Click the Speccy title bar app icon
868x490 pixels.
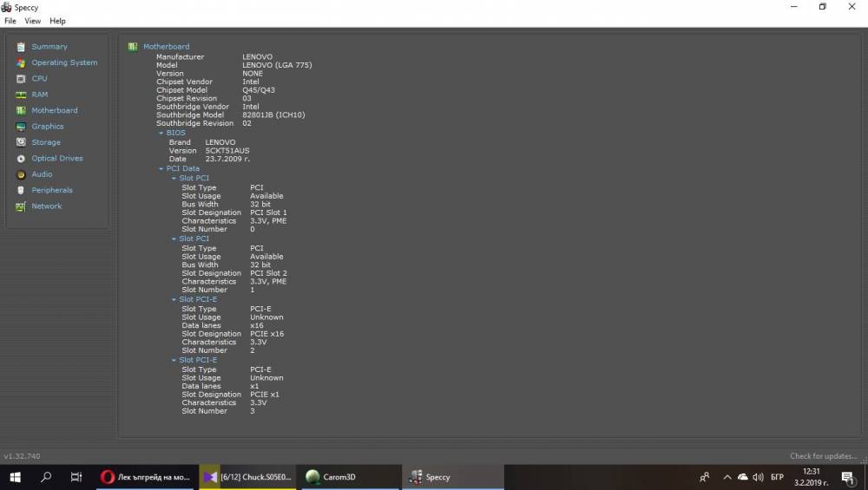point(6,7)
